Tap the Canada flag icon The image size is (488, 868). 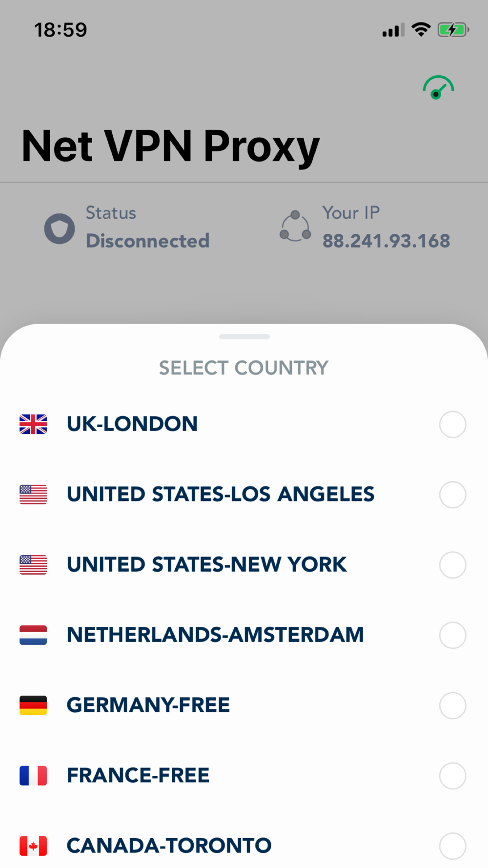point(33,846)
